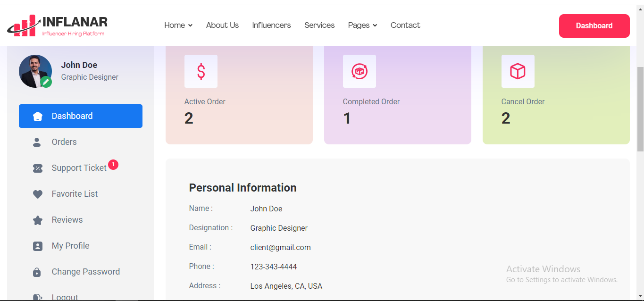Click the heart icon beside Favorite List
Viewport: 644px width, 301px height.
tap(38, 194)
